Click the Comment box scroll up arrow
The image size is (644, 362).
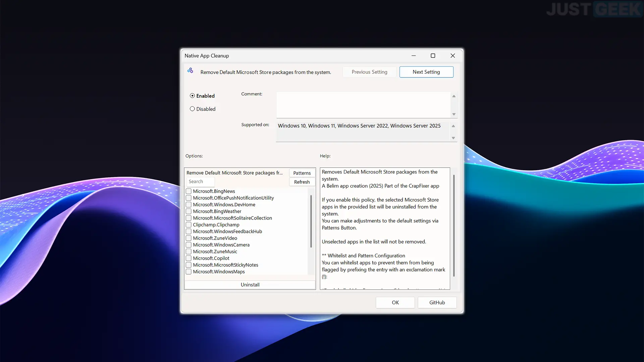coord(454,96)
